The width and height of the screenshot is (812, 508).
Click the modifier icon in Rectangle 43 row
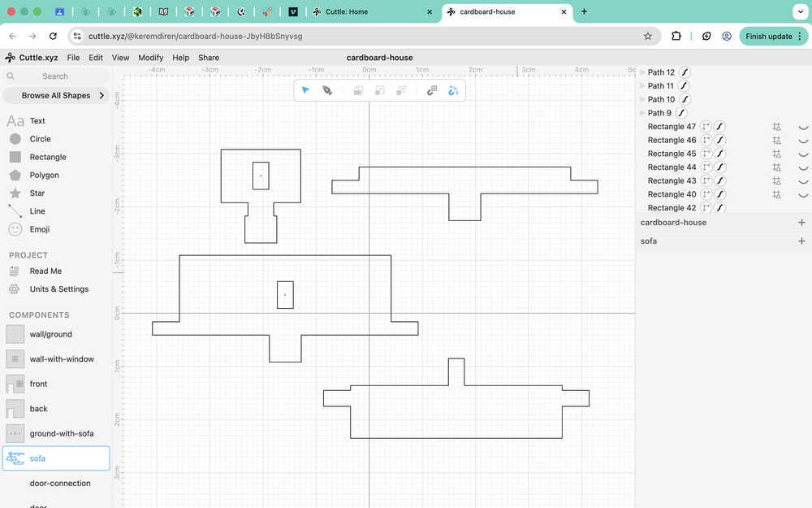point(776,181)
